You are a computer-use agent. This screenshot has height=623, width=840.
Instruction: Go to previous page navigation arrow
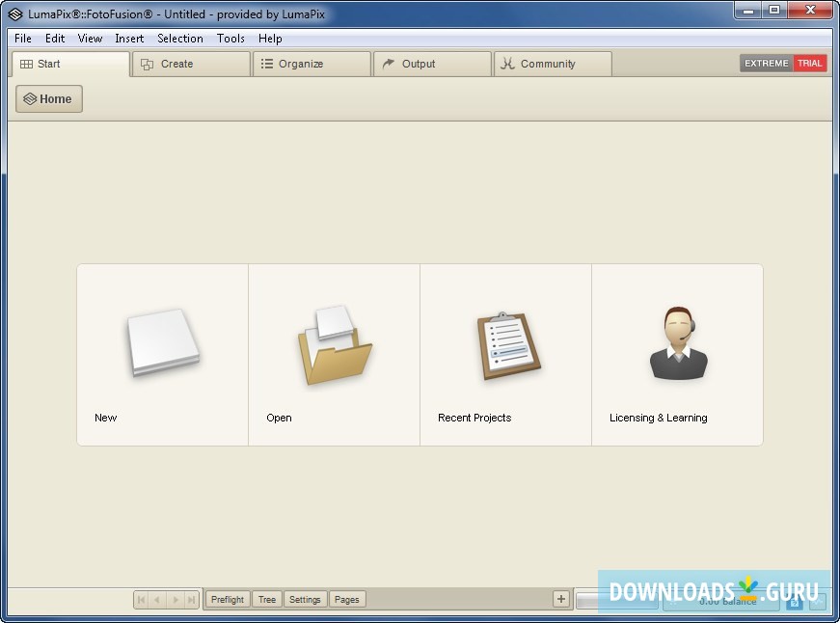coord(157,600)
